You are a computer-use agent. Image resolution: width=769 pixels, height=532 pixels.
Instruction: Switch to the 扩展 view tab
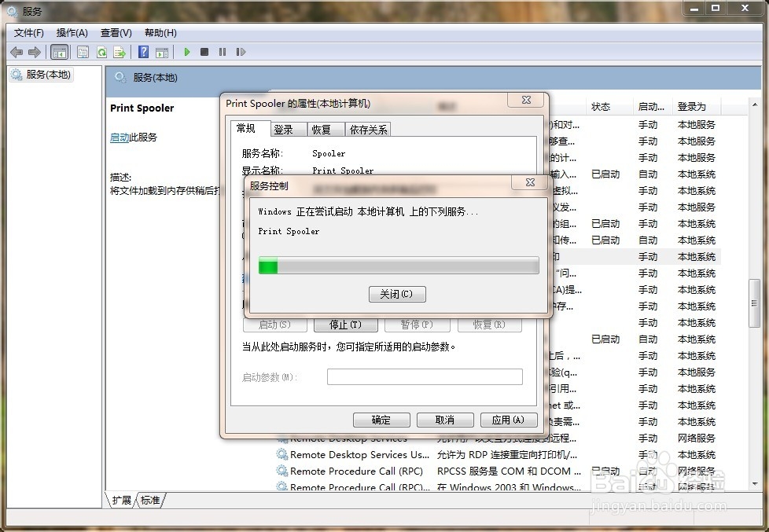tap(121, 500)
